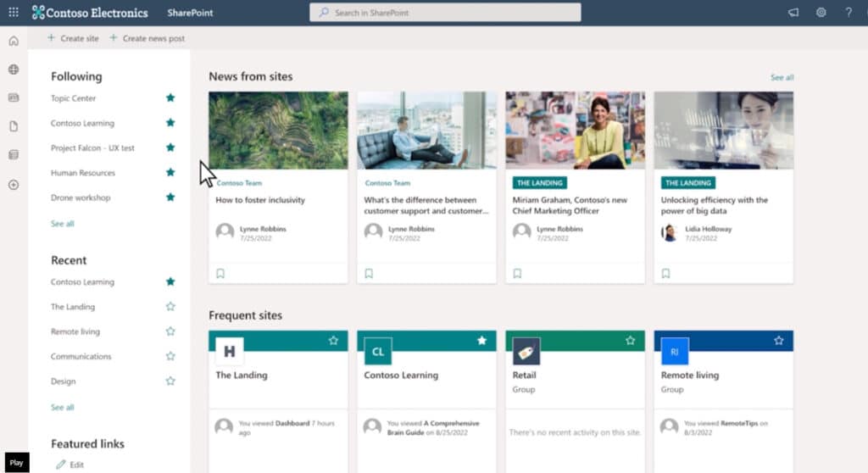
Task: Open 'Unlocking efficiency with the power' headline
Action: 714,205
